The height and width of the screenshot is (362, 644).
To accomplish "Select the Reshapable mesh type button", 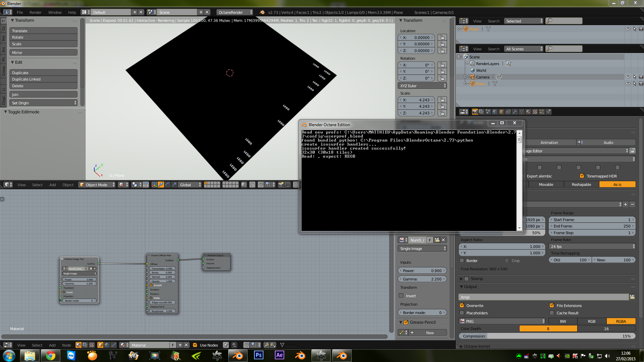I will click(x=582, y=185).
